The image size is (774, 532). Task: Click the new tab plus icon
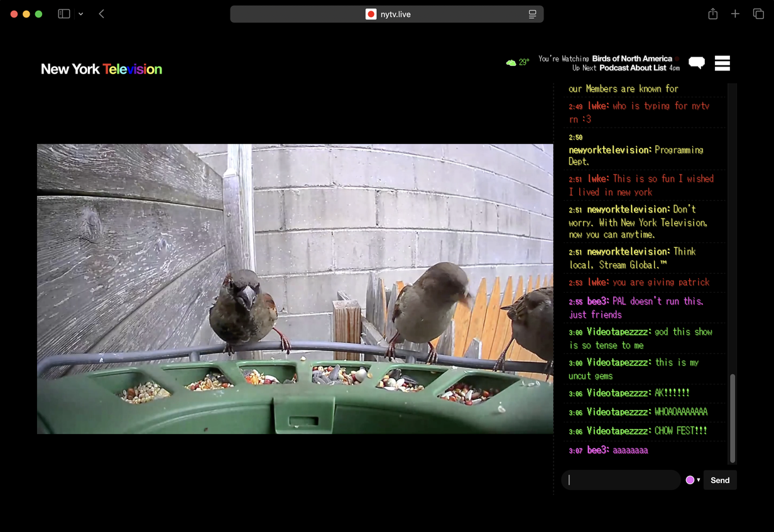735,13
